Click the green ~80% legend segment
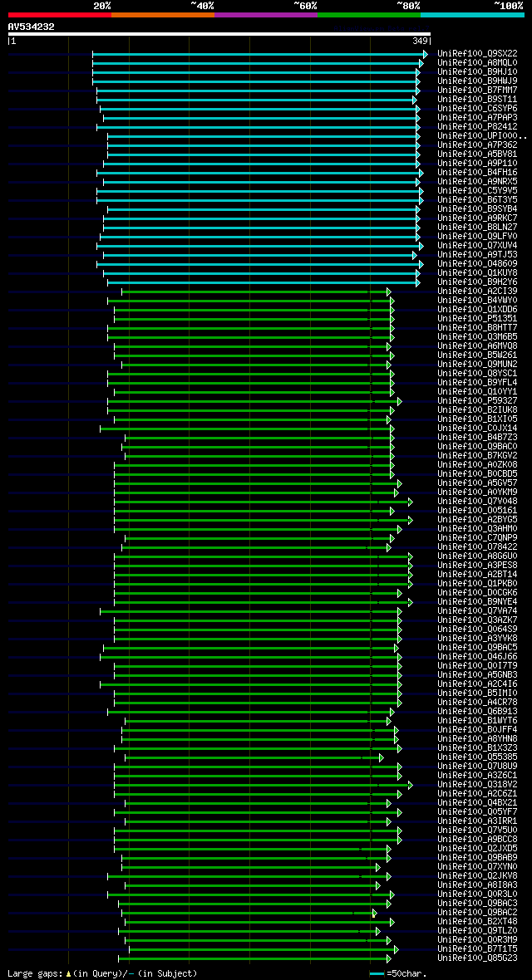The image size is (532, 980). coord(369,14)
